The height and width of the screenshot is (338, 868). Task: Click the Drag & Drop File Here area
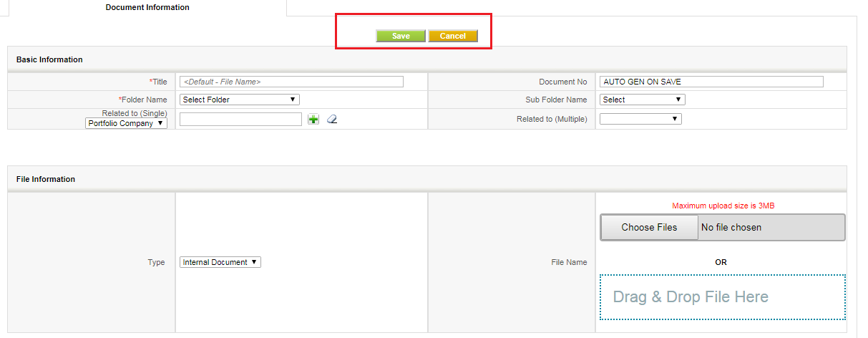pos(722,297)
